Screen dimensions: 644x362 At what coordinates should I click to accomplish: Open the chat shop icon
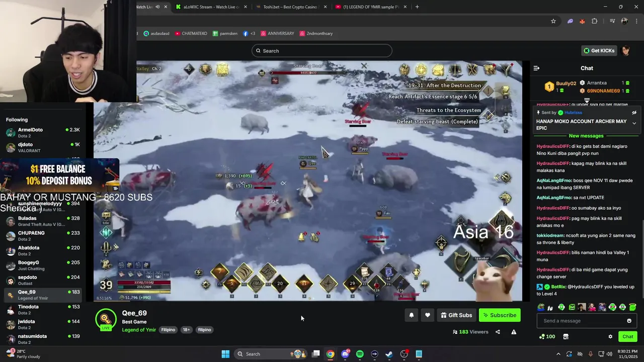pyautogui.click(x=566, y=336)
